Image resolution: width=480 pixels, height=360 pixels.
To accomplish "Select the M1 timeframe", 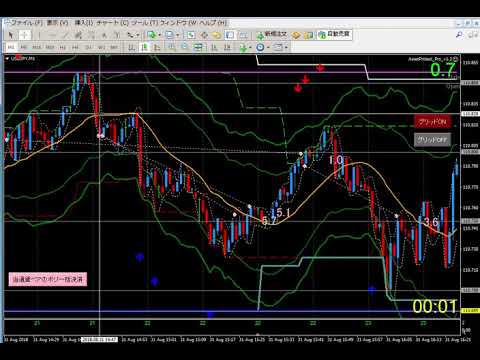I will [x=11, y=47].
